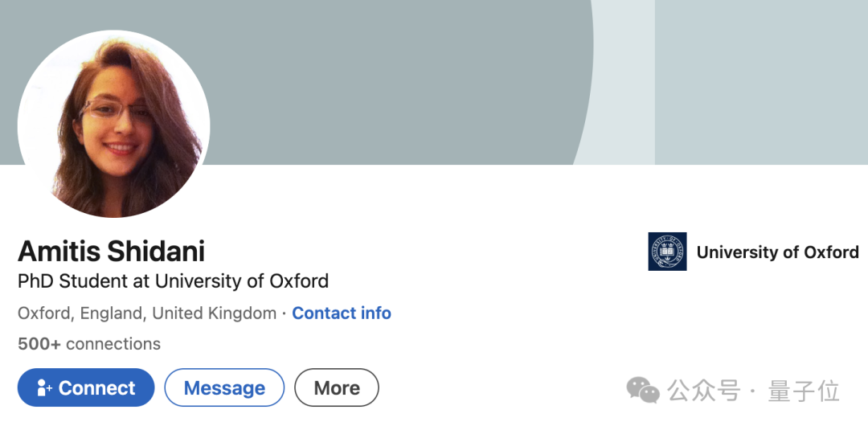868x426 pixels.
Task: Click the 公众号 watermark label
Action: click(703, 391)
